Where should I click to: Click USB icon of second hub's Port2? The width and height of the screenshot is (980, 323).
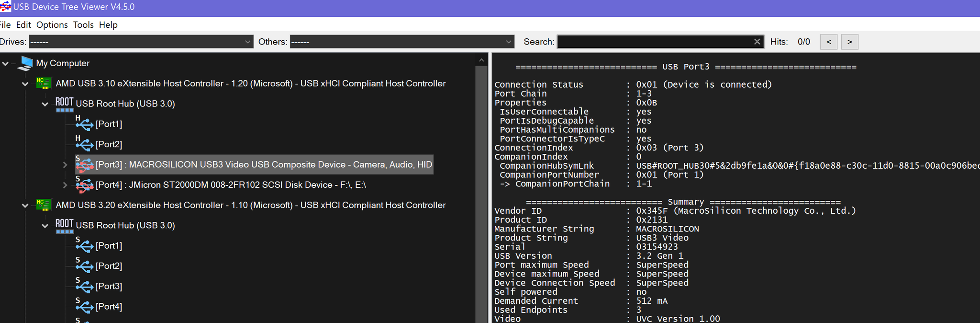click(84, 265)
